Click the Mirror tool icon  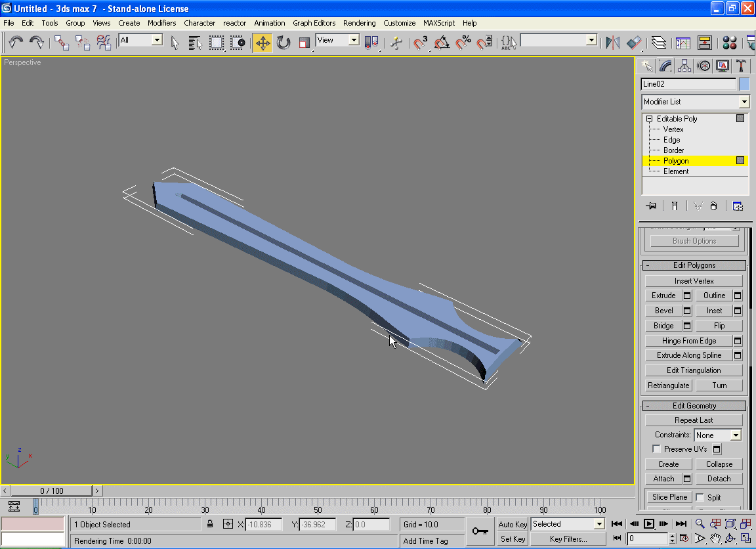pyautogui.click(x=613, y=43)
